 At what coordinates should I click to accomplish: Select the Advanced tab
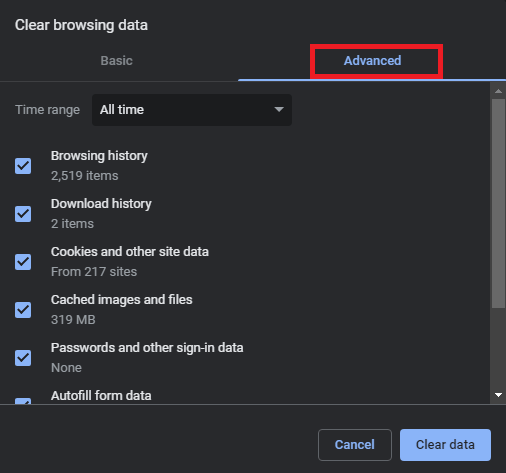(372, 61)
